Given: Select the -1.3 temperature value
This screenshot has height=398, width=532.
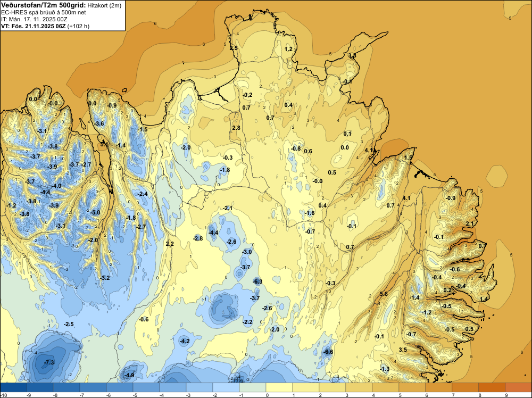Looking at the screenshot, I should (x=385, y=369).
